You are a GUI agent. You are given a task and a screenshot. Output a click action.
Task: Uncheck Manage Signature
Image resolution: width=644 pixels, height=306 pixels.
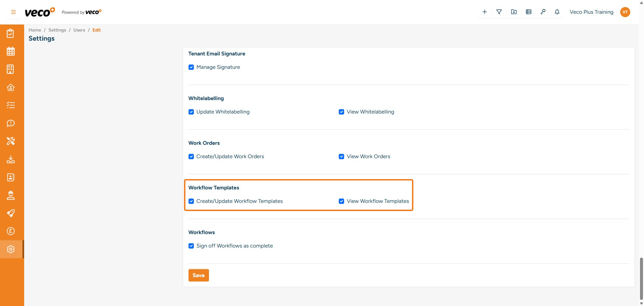click(191, 67)
